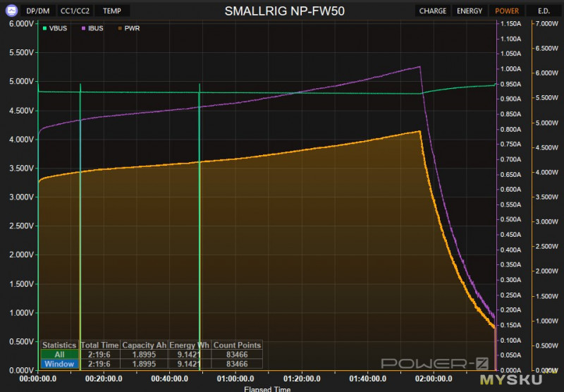Viewport: 564px width, 392px height.
Task: Select the All statistics row button
Action: click(59, 354)
